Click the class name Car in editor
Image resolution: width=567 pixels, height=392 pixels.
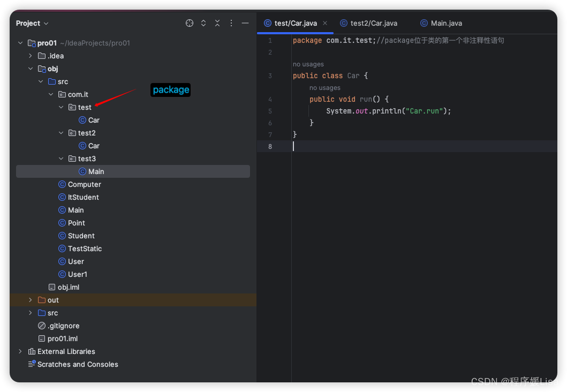[353, 76]
